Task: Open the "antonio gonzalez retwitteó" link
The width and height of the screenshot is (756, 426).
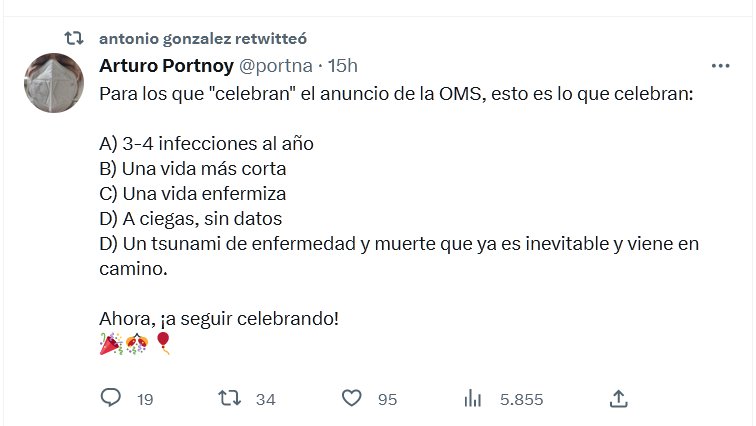Action: 203,38
